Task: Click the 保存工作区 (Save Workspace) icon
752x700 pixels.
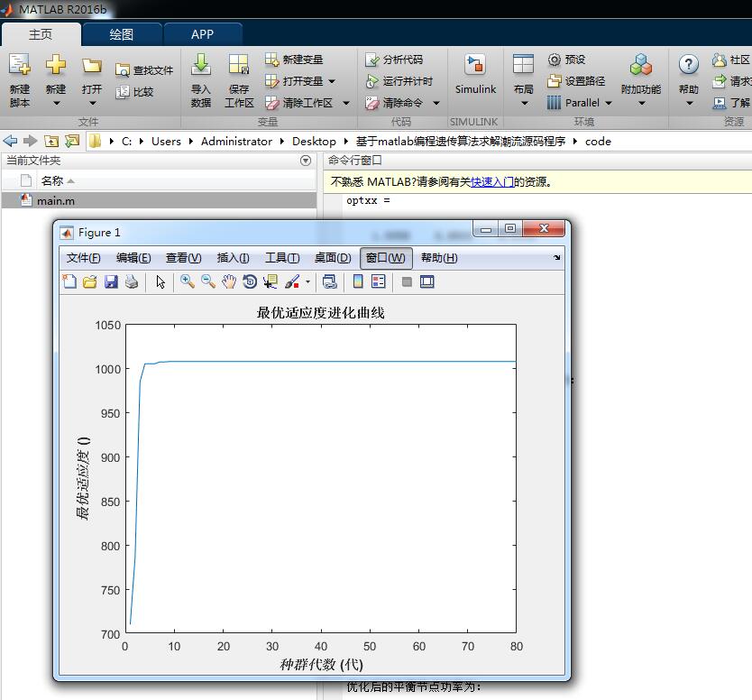Action: pos(239,65)
